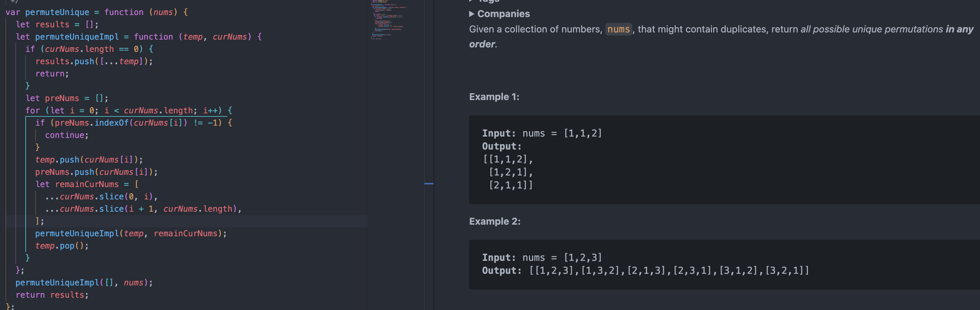980x310 pixels.
Task: Click the Example 1 heading
Action: coord(494,97)
